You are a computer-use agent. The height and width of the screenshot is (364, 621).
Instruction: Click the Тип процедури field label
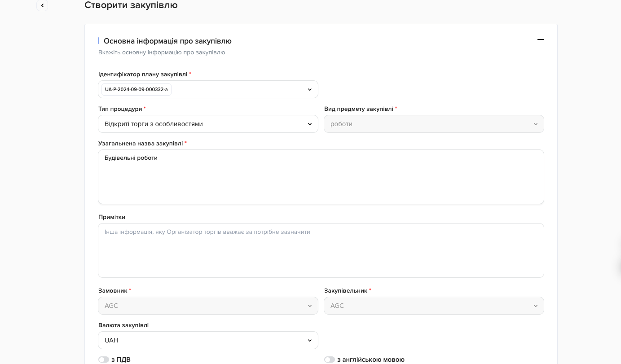pos(120,109)
